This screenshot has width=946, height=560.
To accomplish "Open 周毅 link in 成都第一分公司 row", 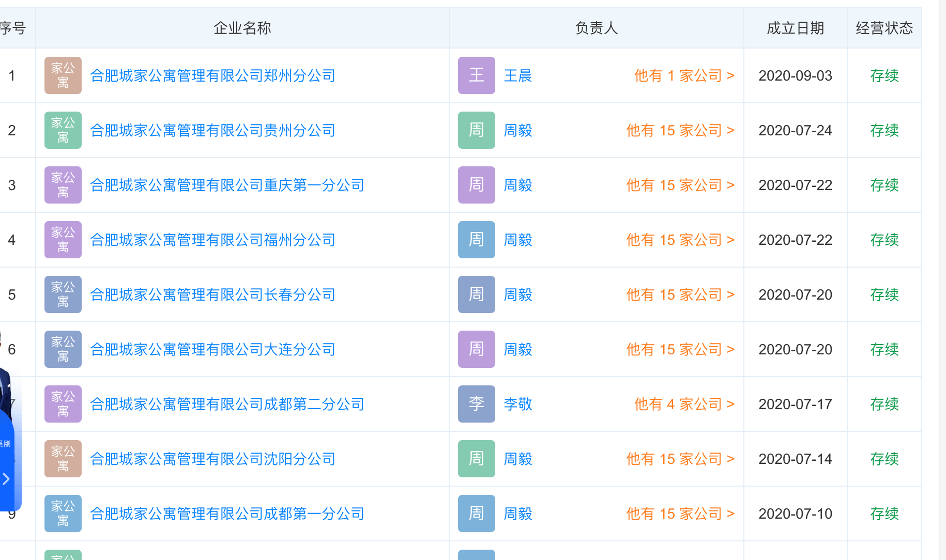I will coord(518,514).
